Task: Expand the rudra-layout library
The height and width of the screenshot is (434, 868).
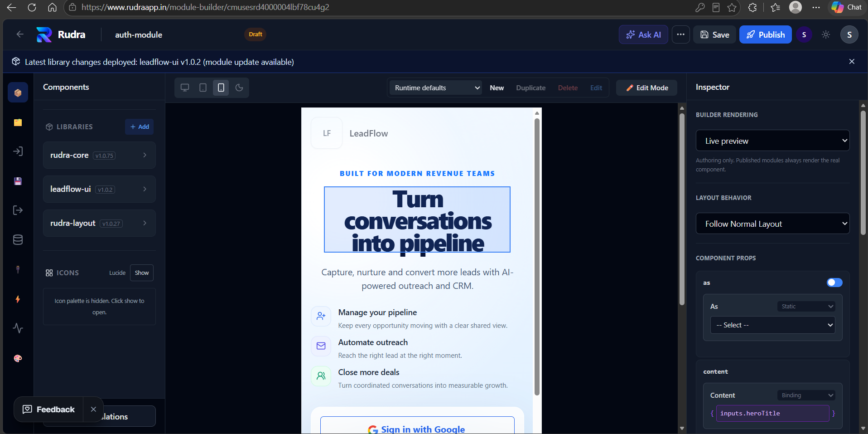Action: (99, 223)
